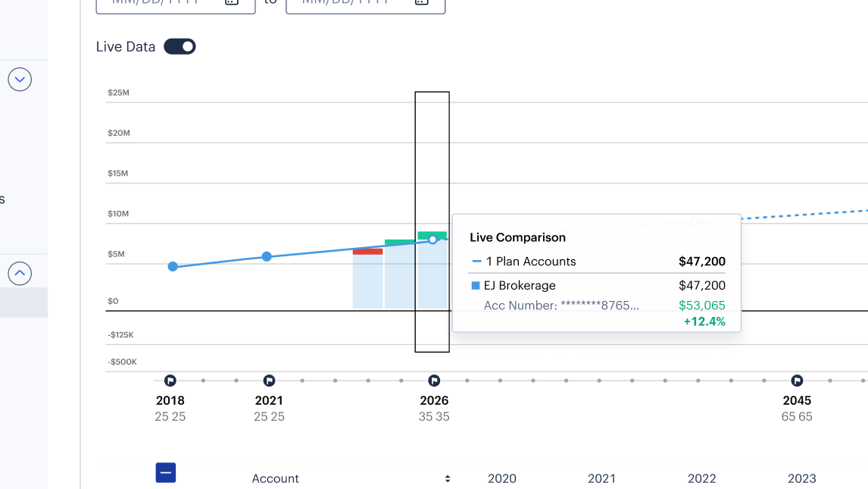Image resolution: width=868 pixels, height=489 pixels.
Task: Click the start date input field
Action: [x=176, y=5]
